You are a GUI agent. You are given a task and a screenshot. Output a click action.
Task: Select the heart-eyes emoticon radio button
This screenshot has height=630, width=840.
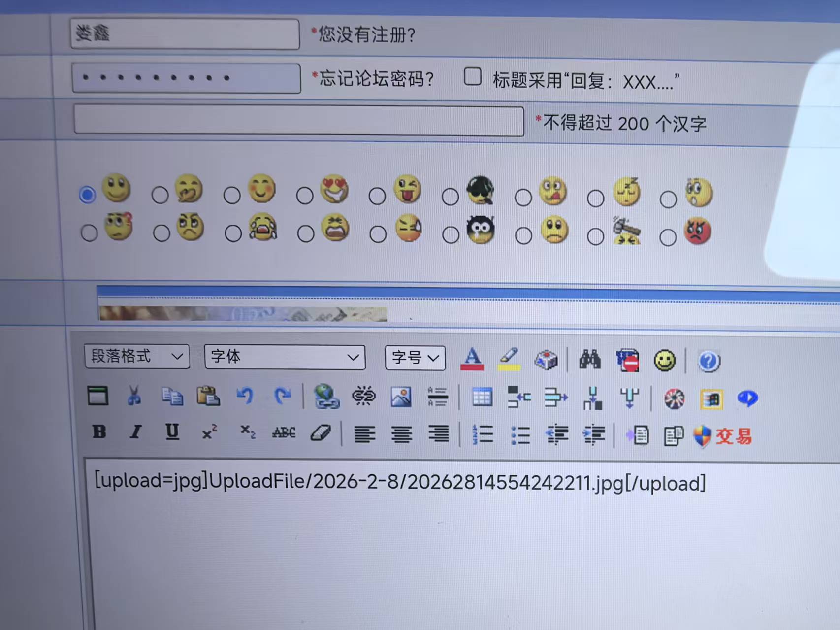pos(304,195)
